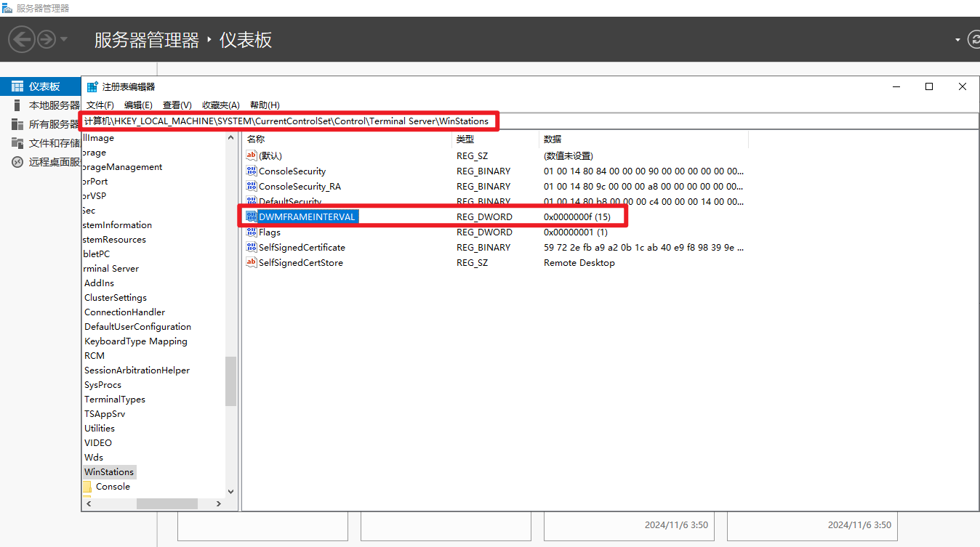Click the Server Manager refresh icon
980x547 pixels.
click(x=974, y=39)
